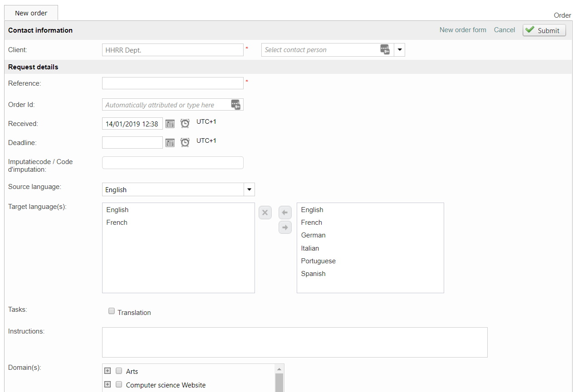Click into the Reference input field
This screenshot has width=573, height=392.
point(172,83)
